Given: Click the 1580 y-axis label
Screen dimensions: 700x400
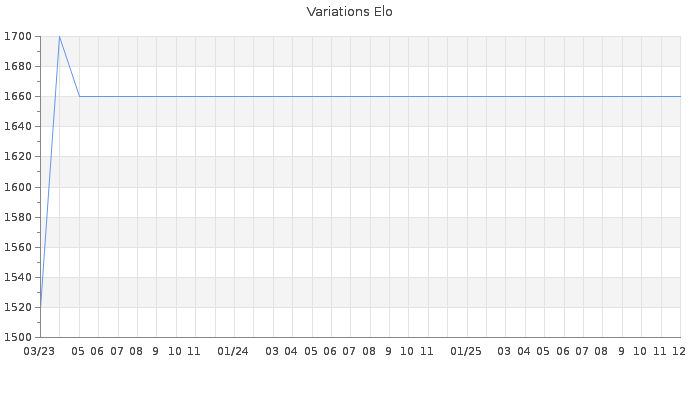Looking at the screenshot, I should pos(19,217).
